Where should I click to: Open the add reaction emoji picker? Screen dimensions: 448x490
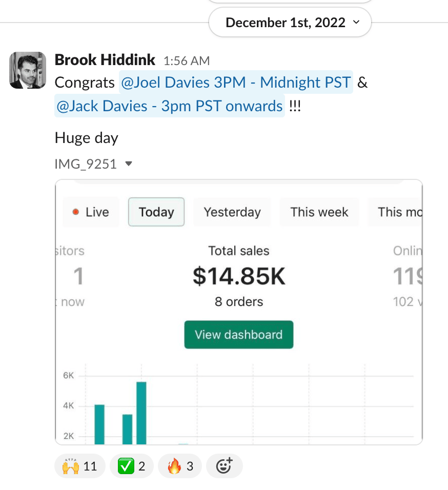(224, 466)
